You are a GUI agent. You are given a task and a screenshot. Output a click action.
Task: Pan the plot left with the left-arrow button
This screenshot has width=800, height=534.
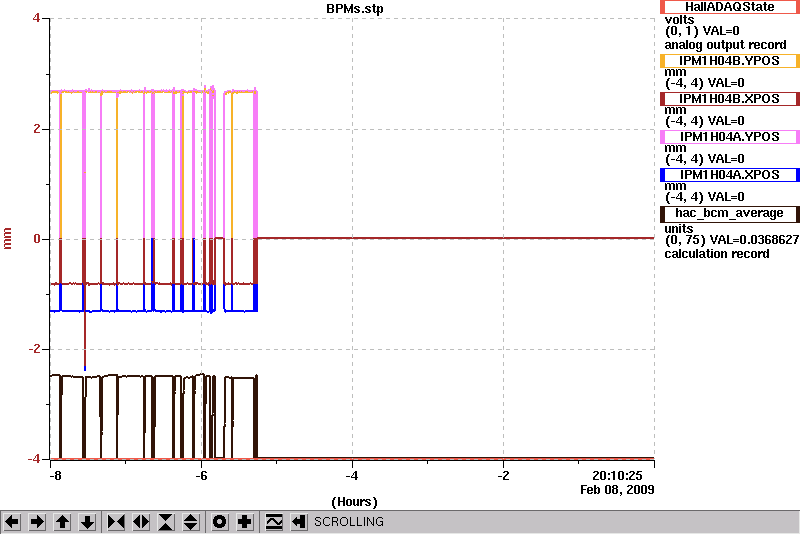click(x=12, y=522)
